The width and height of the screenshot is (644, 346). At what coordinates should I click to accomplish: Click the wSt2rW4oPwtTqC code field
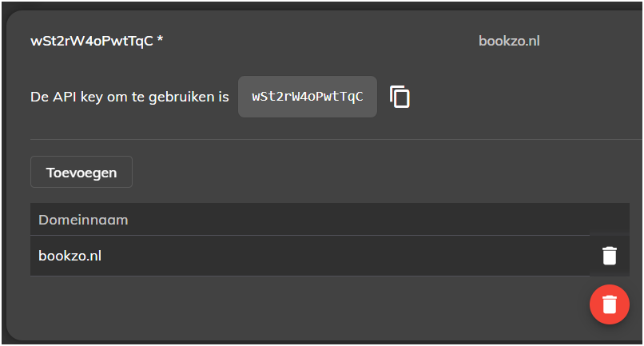(x=308, y=97)
